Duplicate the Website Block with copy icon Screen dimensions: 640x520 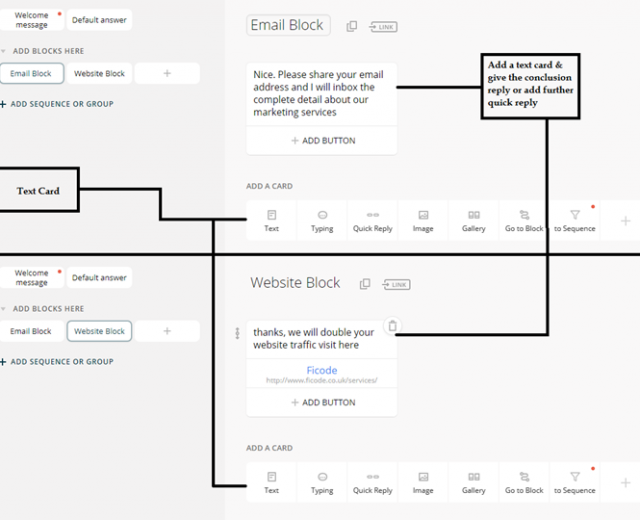click(x=365, y=284)
